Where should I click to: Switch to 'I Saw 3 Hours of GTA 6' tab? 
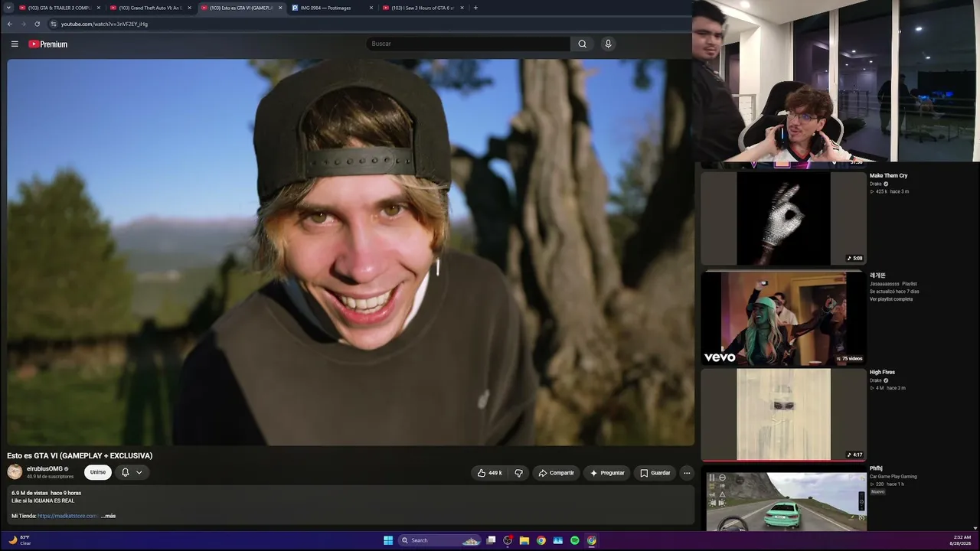coord(423,8)
